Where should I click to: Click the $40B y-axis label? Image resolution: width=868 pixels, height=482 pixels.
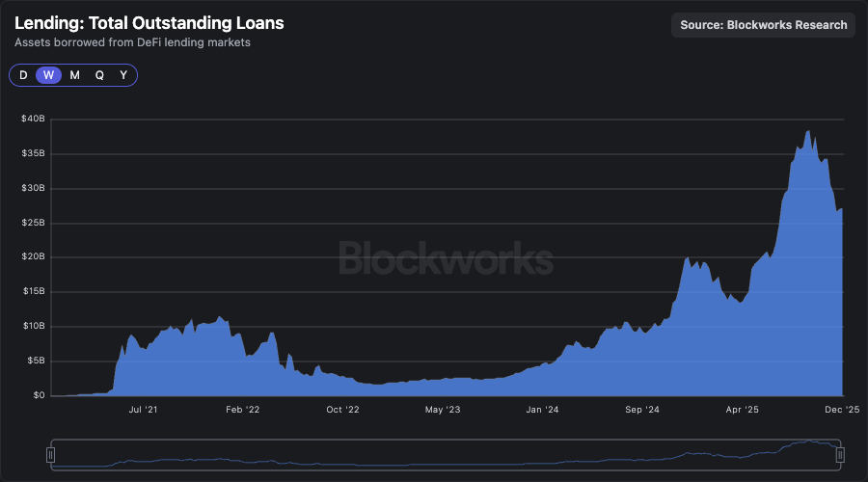(34, 119)
